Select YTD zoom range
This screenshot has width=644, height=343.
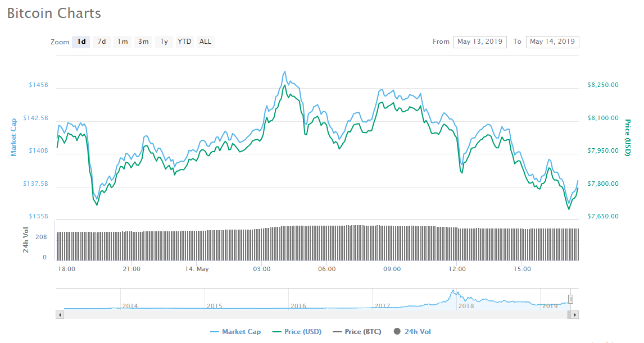coord(184,42)
